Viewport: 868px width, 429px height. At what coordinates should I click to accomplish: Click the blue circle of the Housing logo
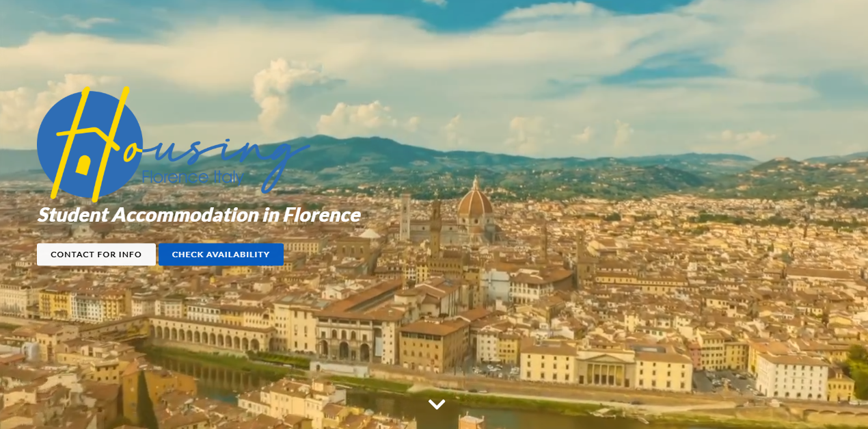point(90,145)
